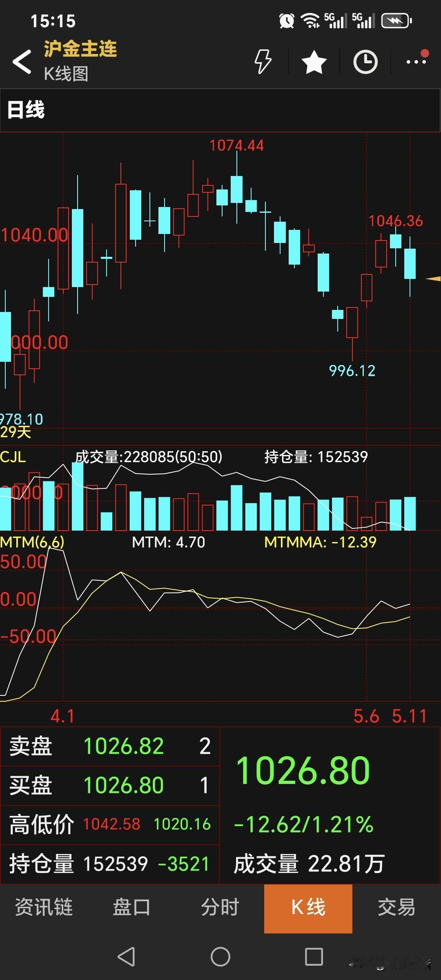Tap the alarm status bar icon
Screen dimensions: 441x980
click(287, 20)
